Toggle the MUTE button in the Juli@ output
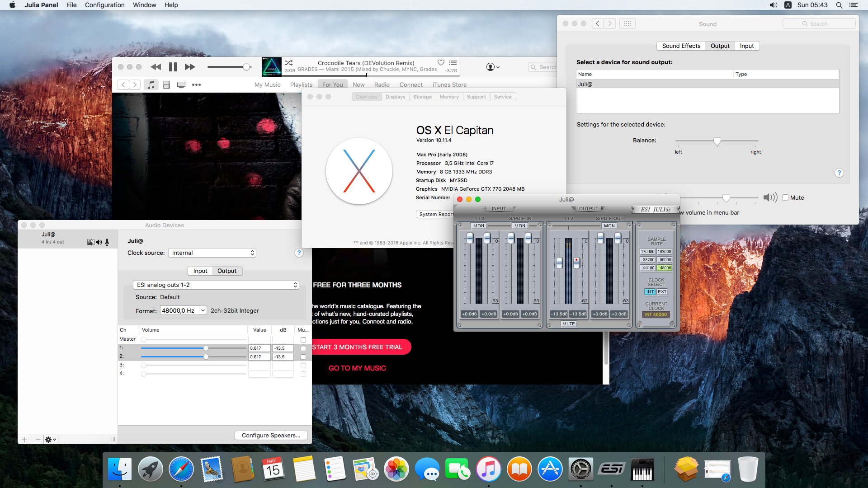Screen dimensions: 868x488 tap(568, 324)
